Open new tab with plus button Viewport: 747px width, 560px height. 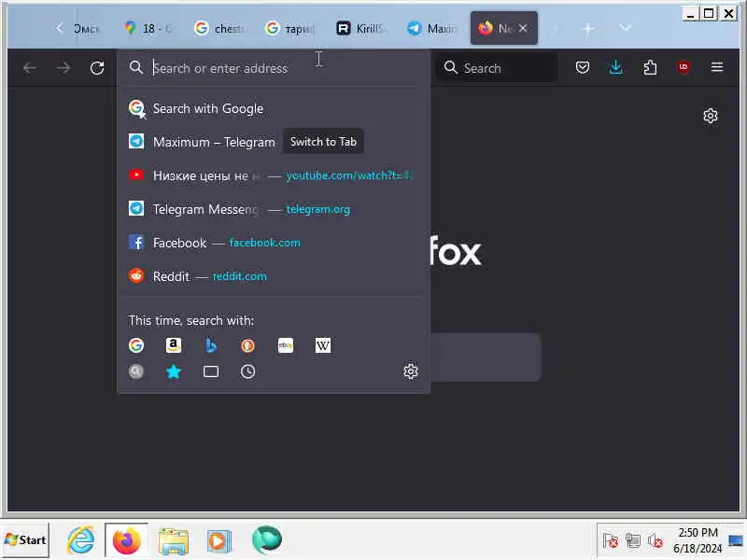point(588,29)
